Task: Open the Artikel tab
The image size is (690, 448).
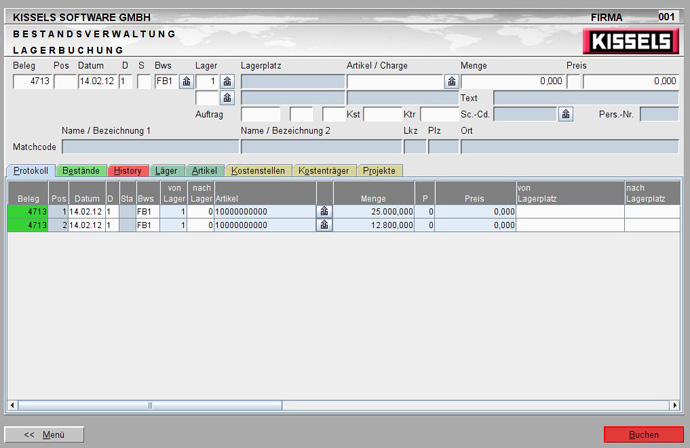Action: pyautogui.click(x=205, y=171)
